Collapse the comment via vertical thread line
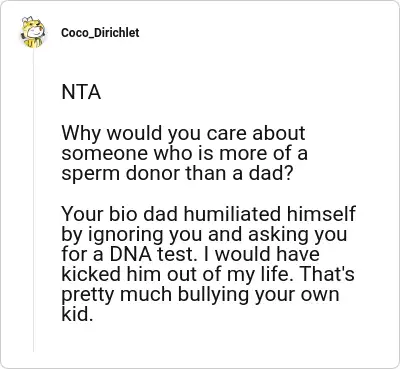The width and height of the screenshot is (400, 369). click(x=33, y=200)
